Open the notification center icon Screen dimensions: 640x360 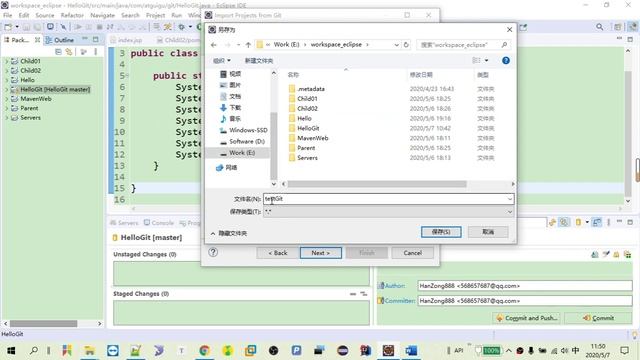624,350
